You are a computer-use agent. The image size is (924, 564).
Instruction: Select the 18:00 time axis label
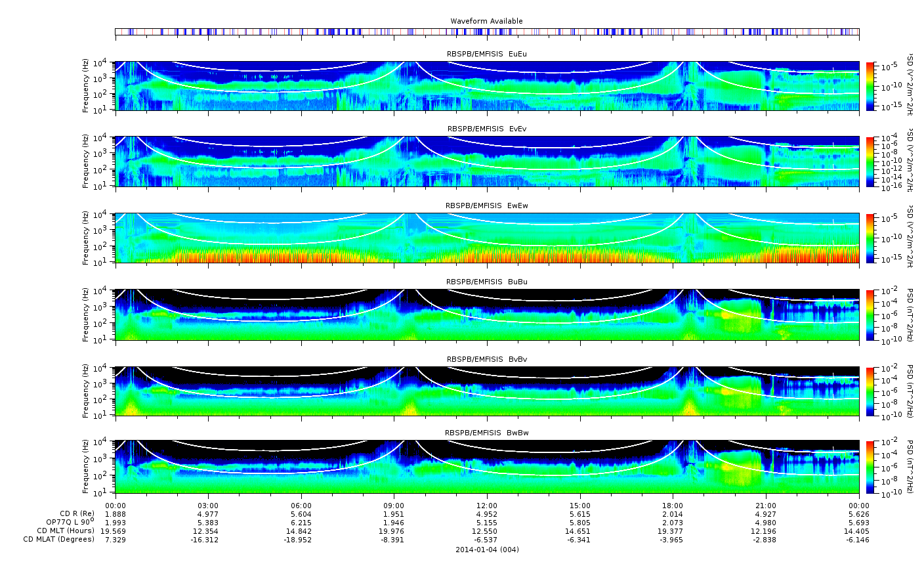click(x=673, y=505)
